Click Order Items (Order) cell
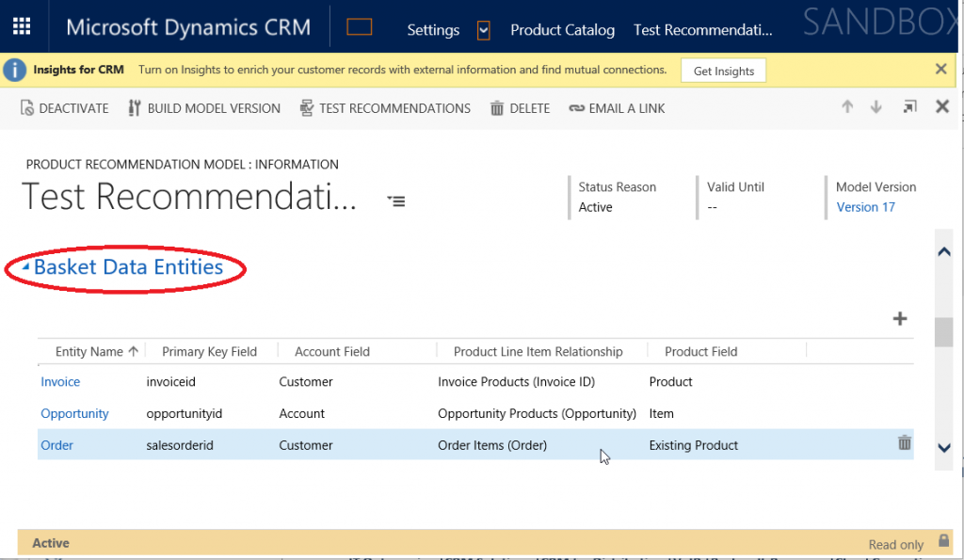The image size is (964, 560). click(491, 445)
